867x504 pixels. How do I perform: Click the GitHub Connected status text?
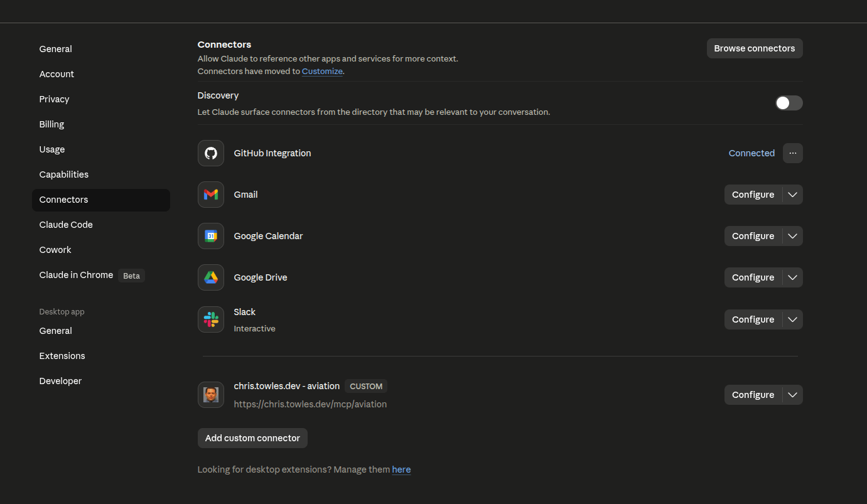tap(751, 153)
